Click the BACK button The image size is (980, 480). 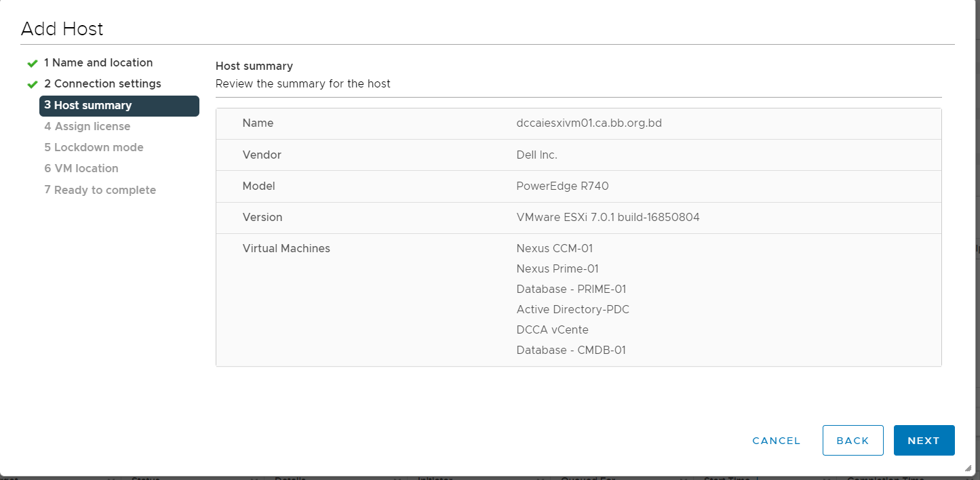852,441
